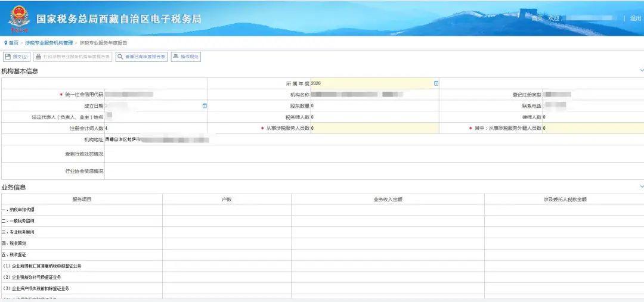
Task: Open calendar picker for 所属年度 field
Action: [x=436, y=83]
